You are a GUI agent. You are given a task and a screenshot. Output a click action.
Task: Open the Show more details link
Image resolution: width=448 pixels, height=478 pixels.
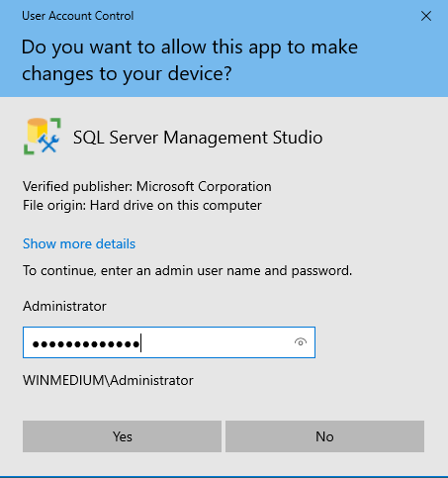pyautogui.click(x=79, y=243)
